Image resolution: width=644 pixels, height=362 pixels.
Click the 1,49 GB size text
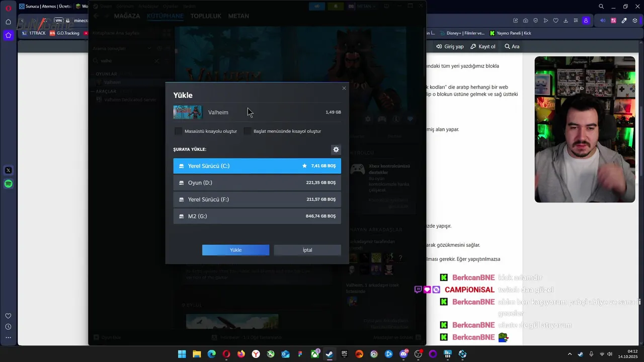point(333,112)
